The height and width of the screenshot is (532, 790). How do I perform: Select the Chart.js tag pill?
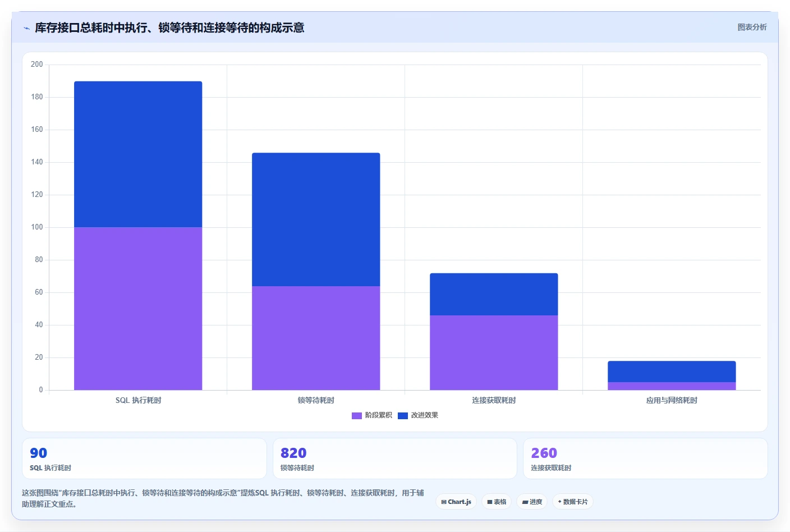(456, 502)
